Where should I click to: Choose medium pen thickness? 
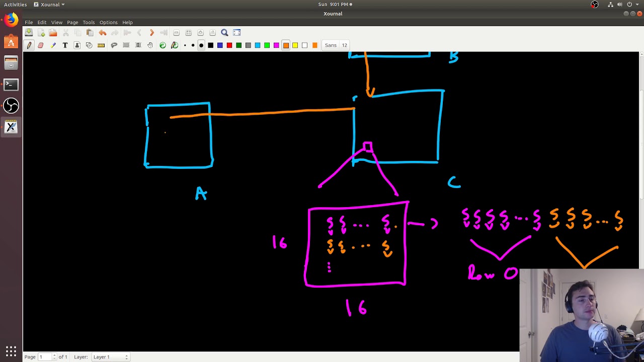[193, 45]
